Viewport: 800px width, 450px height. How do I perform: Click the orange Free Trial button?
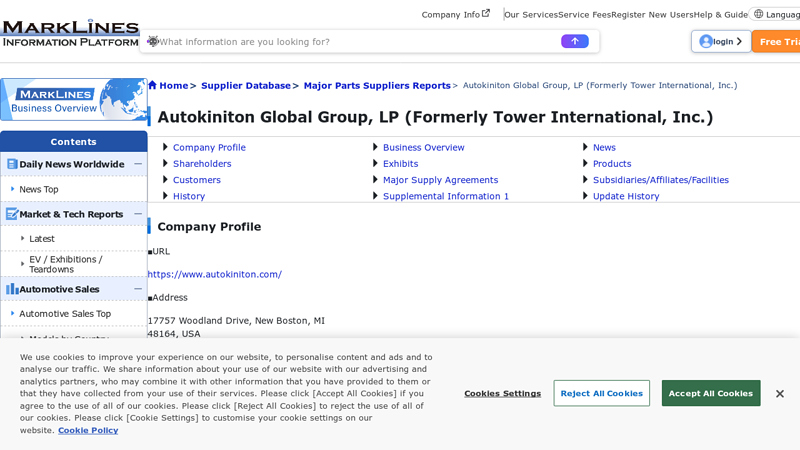tap(776, 41)
